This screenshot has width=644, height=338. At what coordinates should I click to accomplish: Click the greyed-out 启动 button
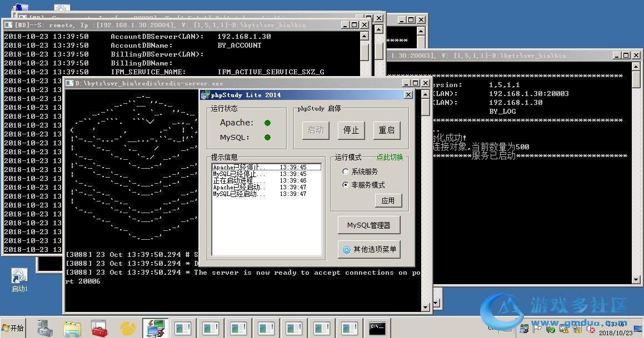[316, 130]
